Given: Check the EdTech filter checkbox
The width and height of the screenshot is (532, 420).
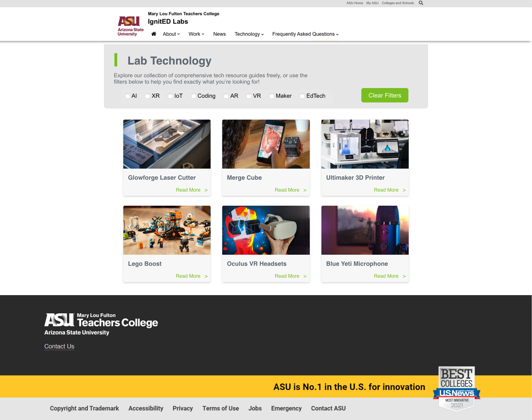Looking at the screenshot, I should tap(302, 96).
